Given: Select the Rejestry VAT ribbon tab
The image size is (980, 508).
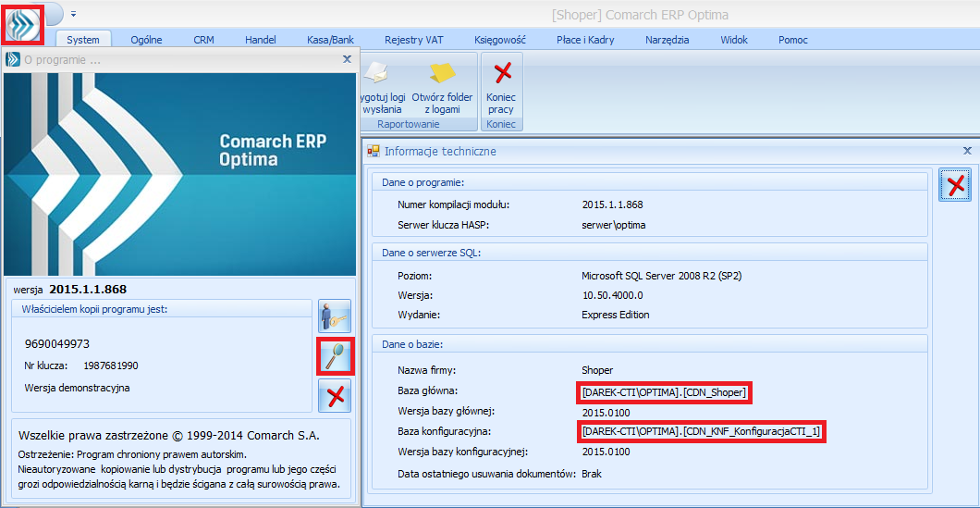Looking at the screenshot, I should click(414, 40).
